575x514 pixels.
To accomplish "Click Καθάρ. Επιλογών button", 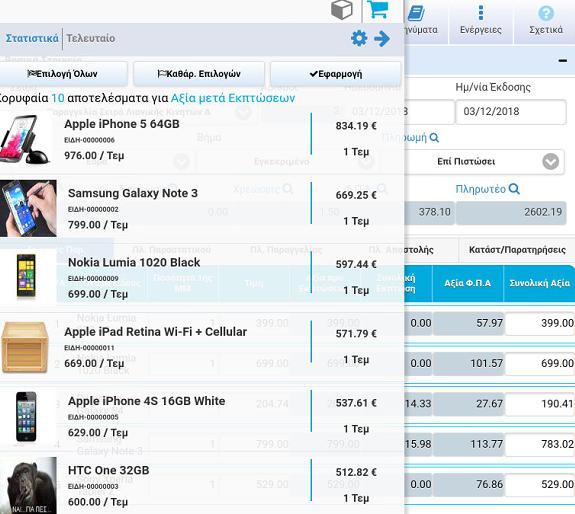I will pyautogui.click(x=199, y=74).
